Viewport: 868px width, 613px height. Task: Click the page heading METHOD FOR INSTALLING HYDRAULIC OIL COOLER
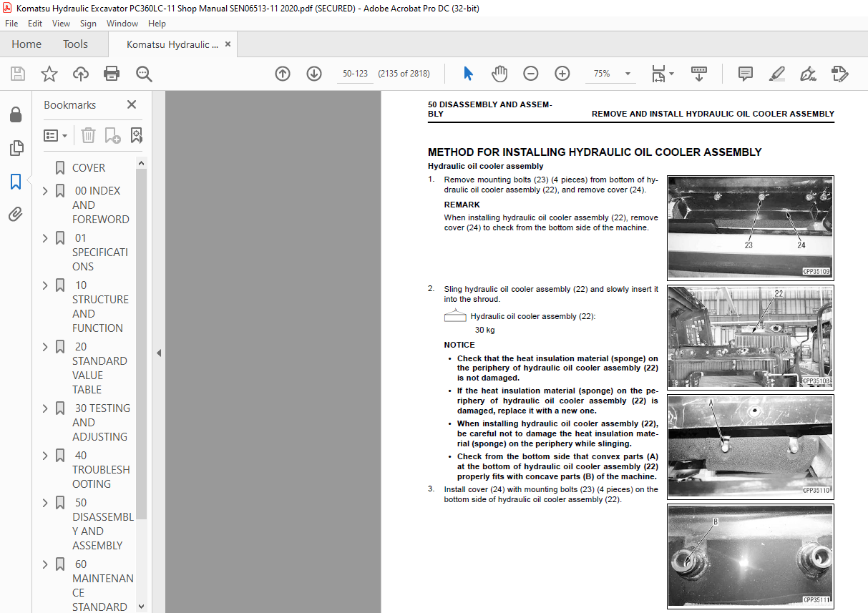[x=595, y=152]
